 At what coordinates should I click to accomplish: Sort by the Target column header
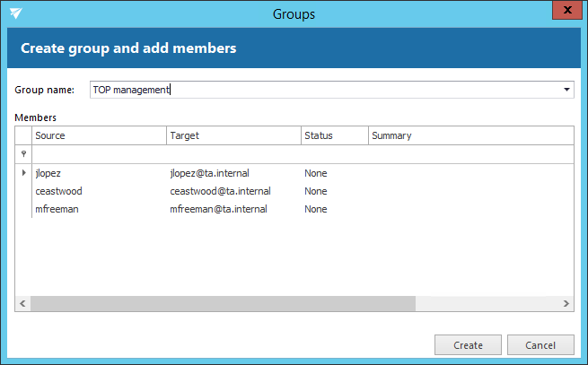coord(233,135)
